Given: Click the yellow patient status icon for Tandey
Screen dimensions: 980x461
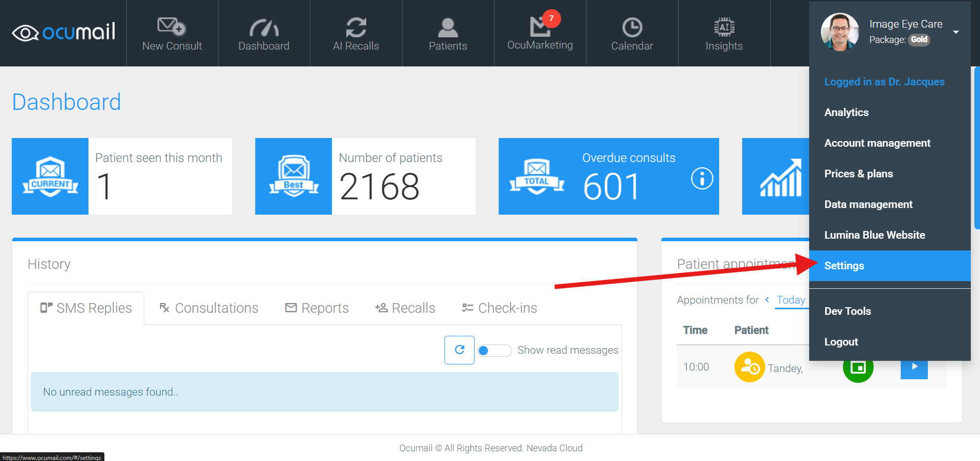Looking at the screenshot, I should (x=749, y=367).
